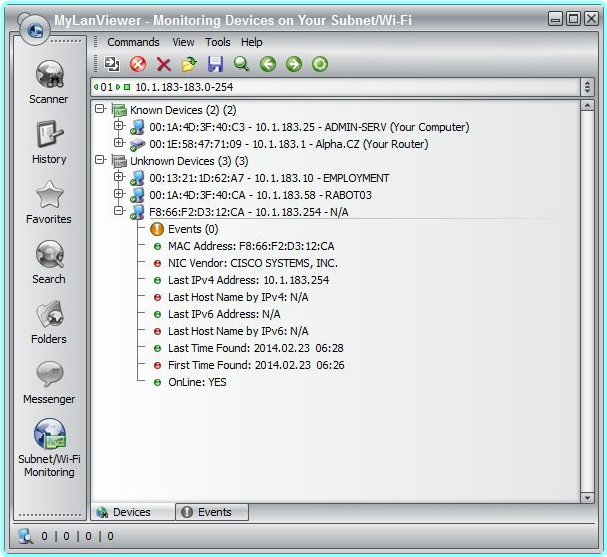Click the Last Time Found line
Viewport: 607px width, 557px height.
(x=255, y=349)
